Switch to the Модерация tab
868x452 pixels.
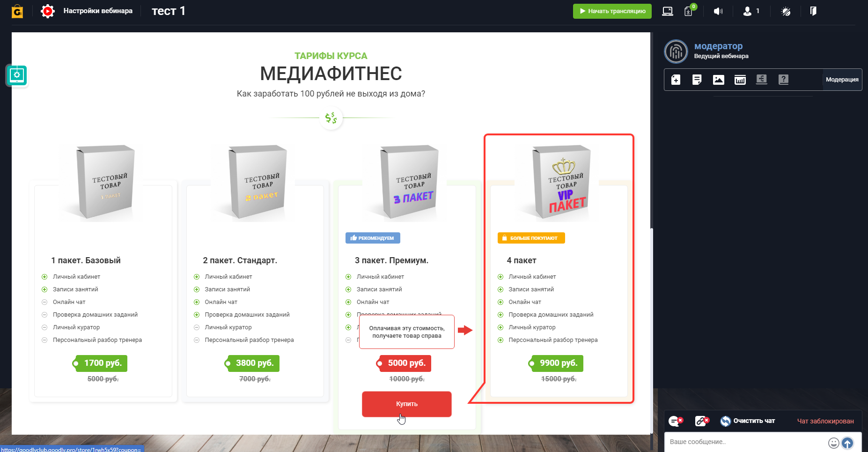coord(842,80)
